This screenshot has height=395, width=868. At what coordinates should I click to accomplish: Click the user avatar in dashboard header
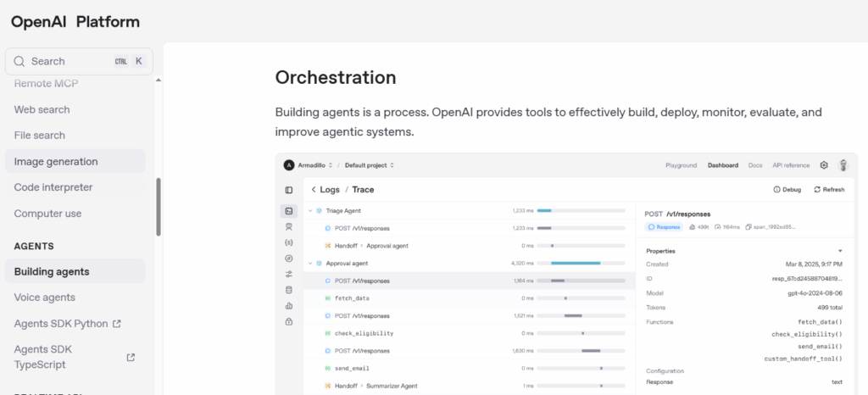843,165
